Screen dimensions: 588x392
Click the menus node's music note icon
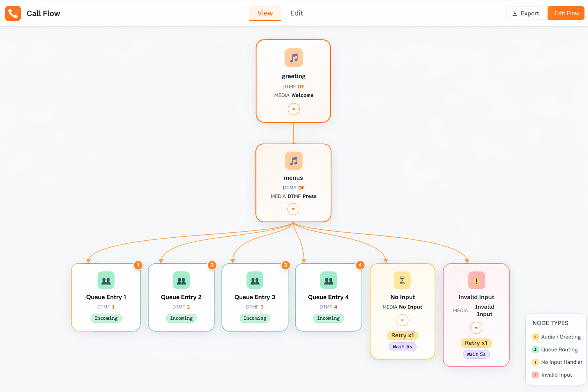click(x=293, y=161)
